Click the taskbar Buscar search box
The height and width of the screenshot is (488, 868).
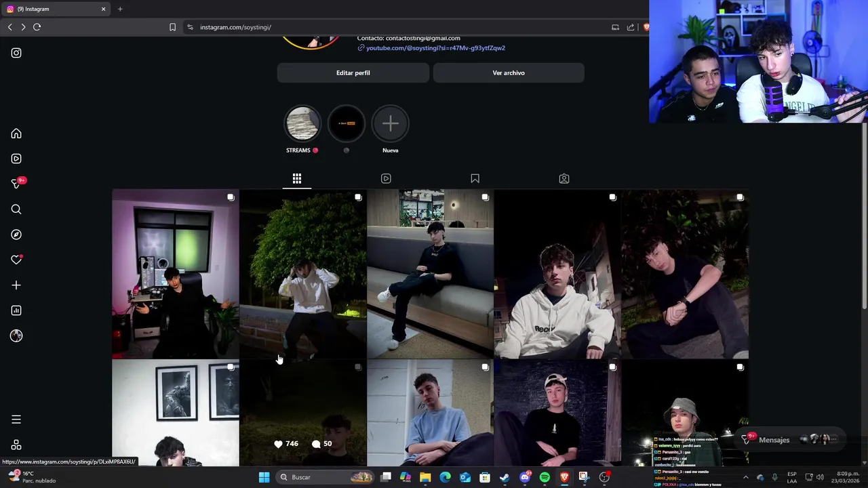click(x=325, y=477)
